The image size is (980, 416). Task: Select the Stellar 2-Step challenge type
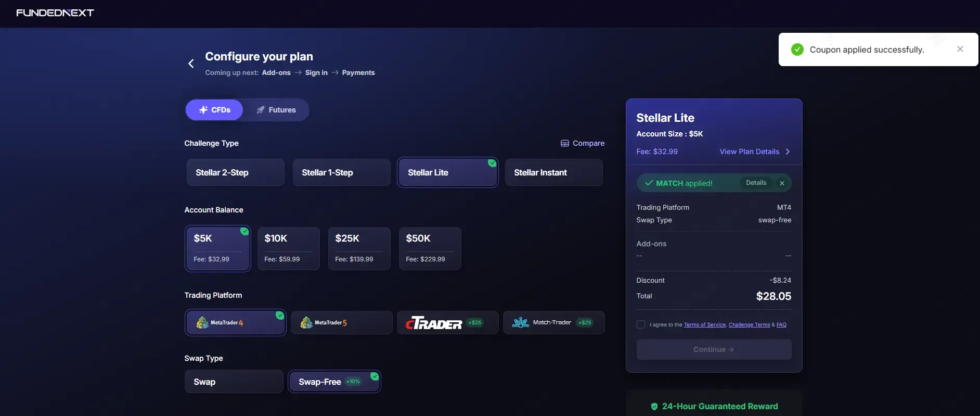236,172
